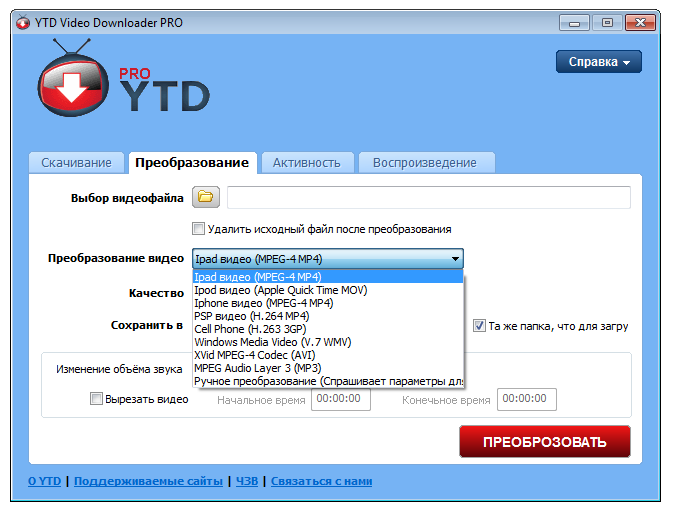The width and height of the screenshot is (683, 522).
Task: Choose 'Ipod видео (Apple Quick Time MOV)'
Action: pyautogui.click(x=328, y=290)
